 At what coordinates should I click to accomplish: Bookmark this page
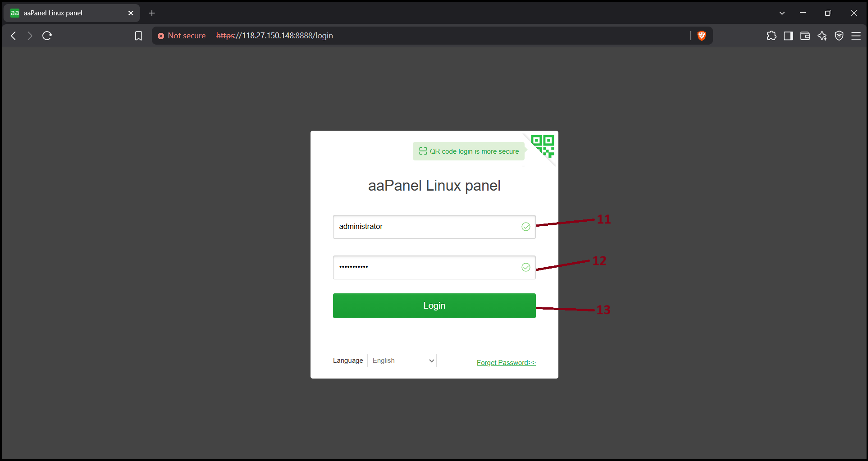138,36
